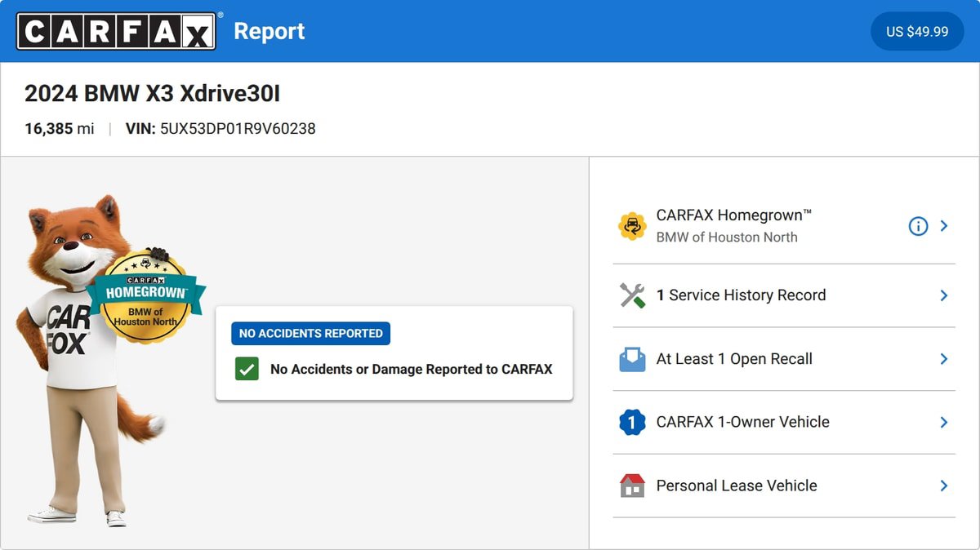The image size is (980, 550).
Task: Click the NO ACCIDENTS REPORTED blue label
Action: 310,333
